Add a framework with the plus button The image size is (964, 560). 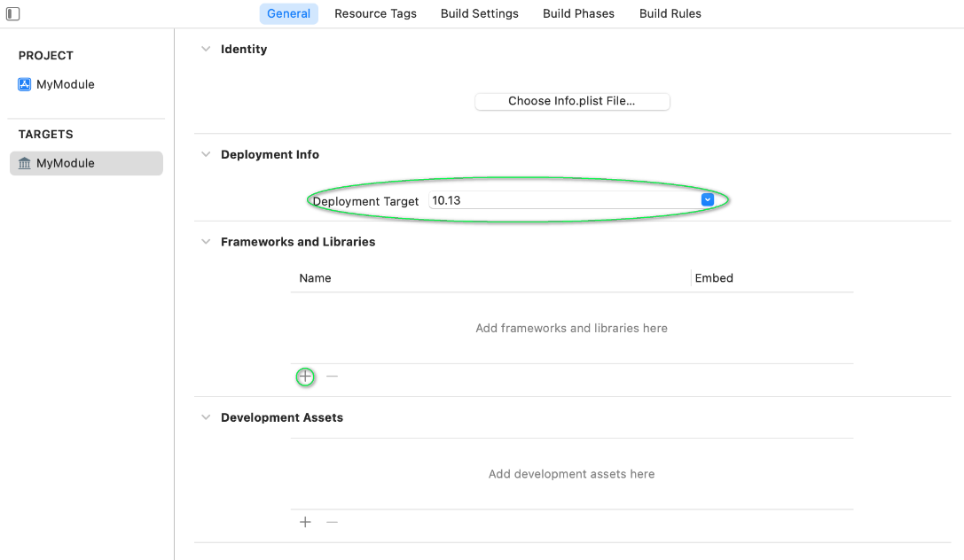[306, 377]
